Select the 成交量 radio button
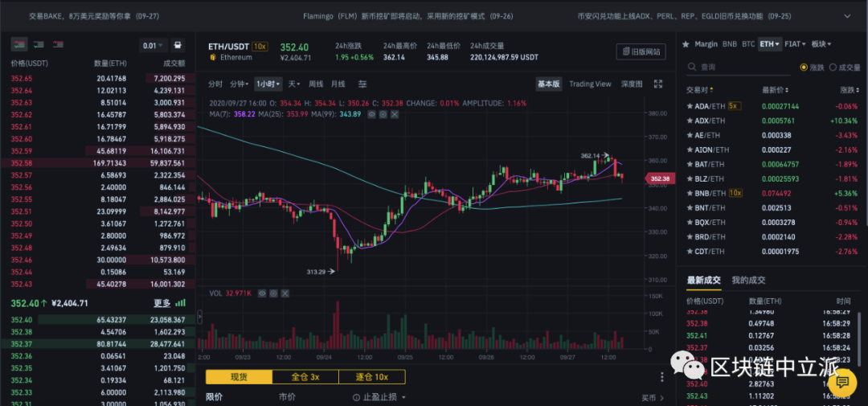Screen dimensions: 868x406 [x=833, y=67]
